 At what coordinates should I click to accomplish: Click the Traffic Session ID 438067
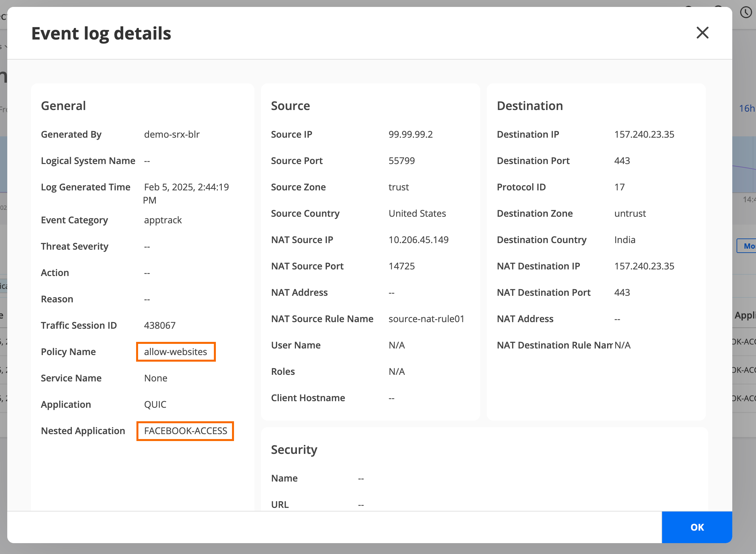coord(160,325)
